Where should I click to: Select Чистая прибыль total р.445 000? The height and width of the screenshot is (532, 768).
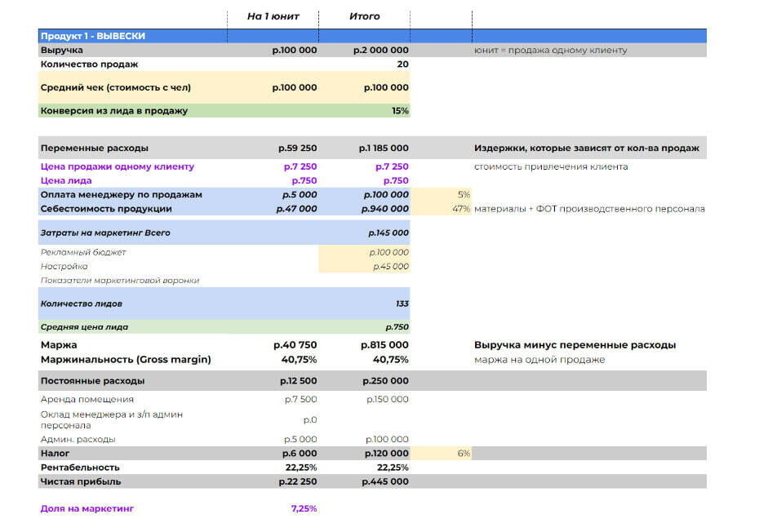coord(384,481)
